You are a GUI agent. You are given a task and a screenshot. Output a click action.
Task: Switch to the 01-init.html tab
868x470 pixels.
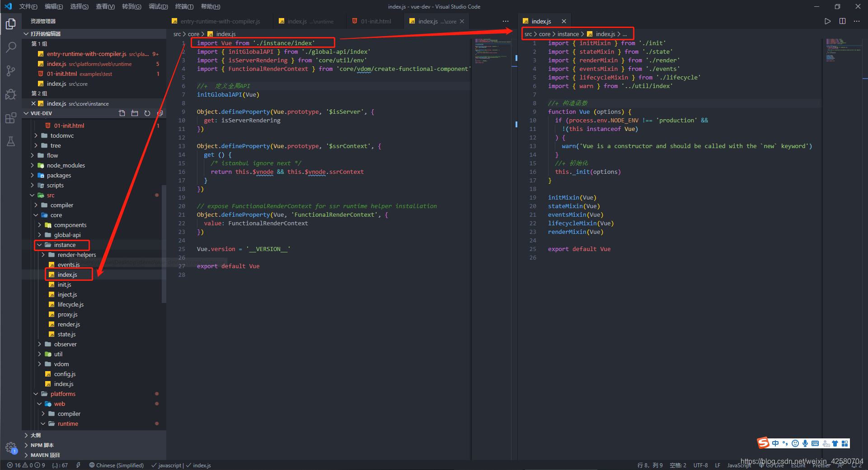click(376, 21)
